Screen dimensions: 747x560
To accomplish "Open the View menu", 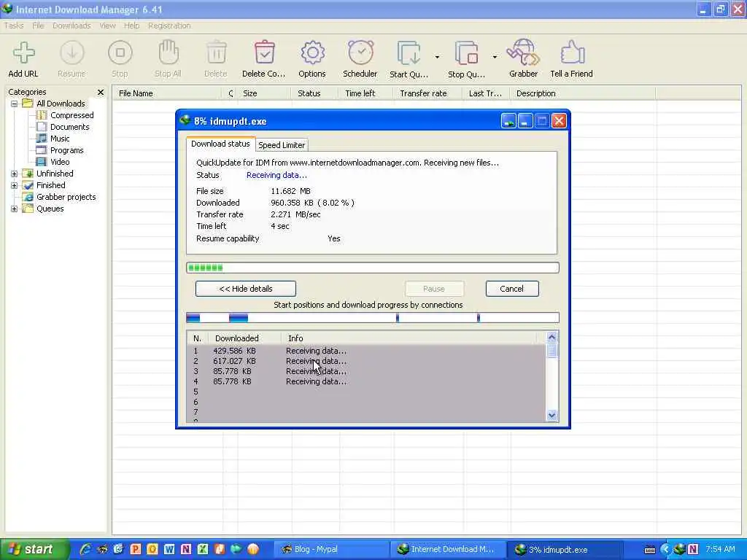I will [108, 26].
